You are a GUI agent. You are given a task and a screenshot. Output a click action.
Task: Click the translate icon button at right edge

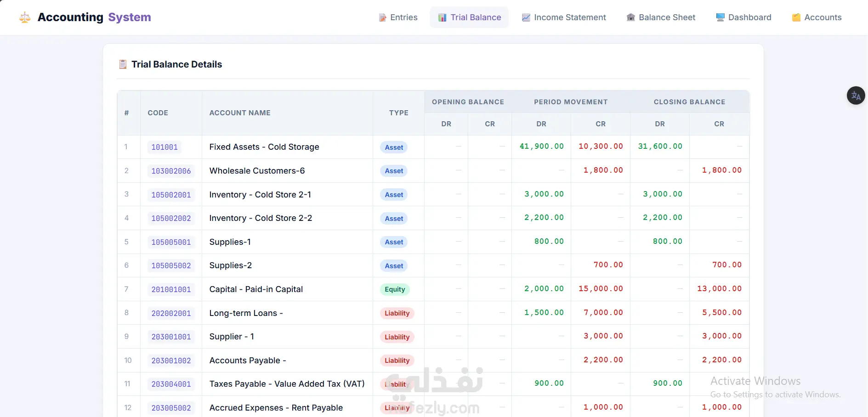pos(856,96)
